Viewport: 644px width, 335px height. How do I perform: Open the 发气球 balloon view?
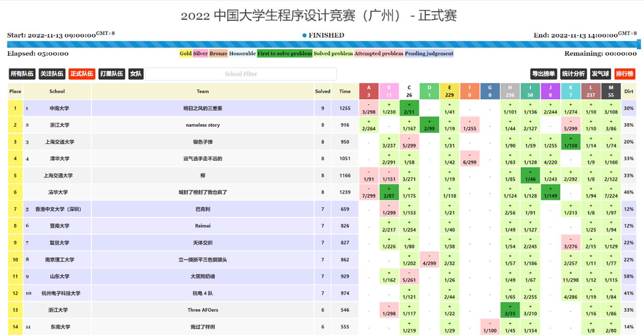coord(600,74)
